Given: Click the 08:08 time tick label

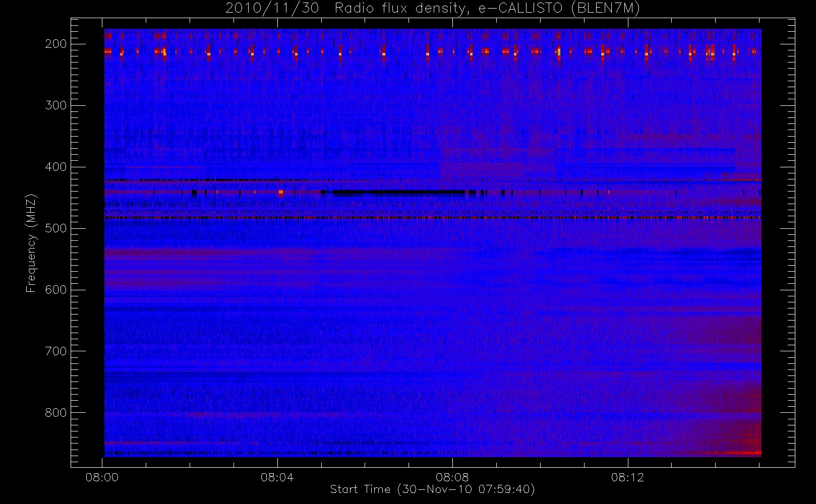Looking at the screenshot, I should [452, 477].
